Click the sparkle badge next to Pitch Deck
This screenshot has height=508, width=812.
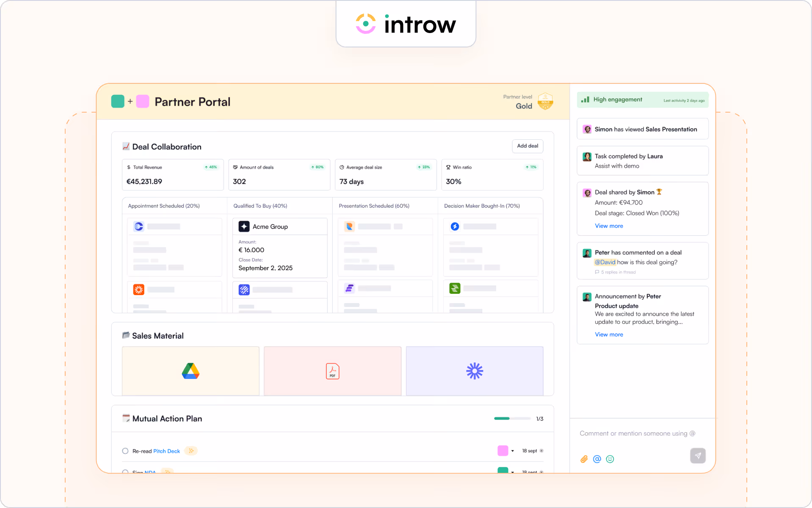click(191, 451)
